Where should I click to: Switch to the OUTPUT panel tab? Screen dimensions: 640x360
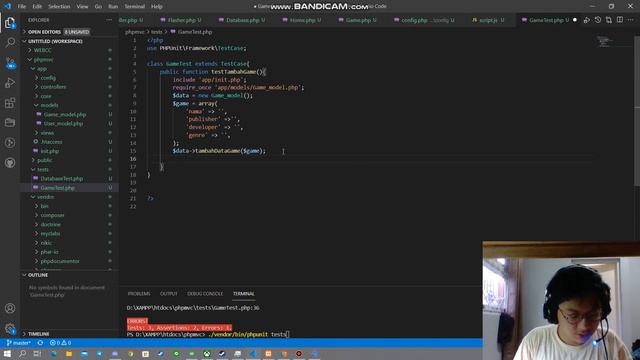click(169, 293)
